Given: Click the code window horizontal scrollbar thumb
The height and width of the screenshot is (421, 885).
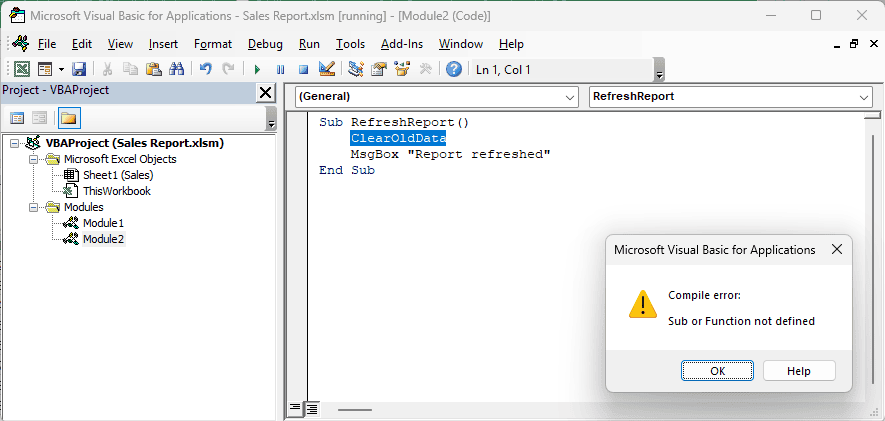Looking at the screenshot, I should 355,410.
